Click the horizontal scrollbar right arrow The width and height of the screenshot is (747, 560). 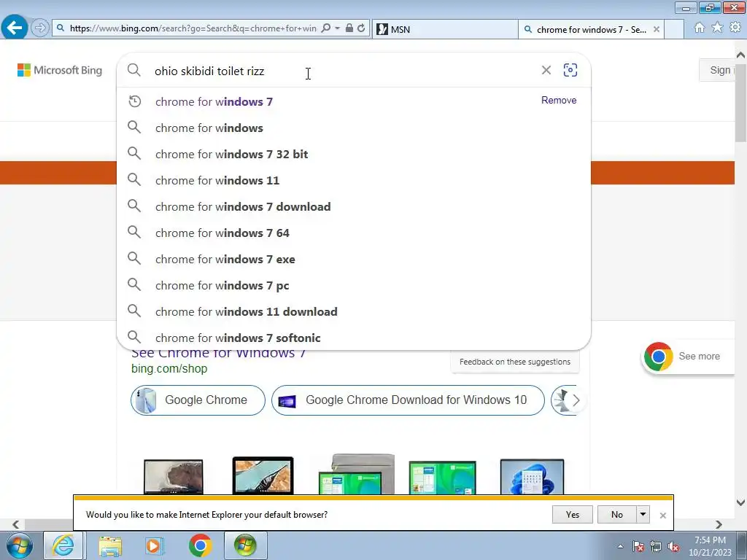(719, 525)
